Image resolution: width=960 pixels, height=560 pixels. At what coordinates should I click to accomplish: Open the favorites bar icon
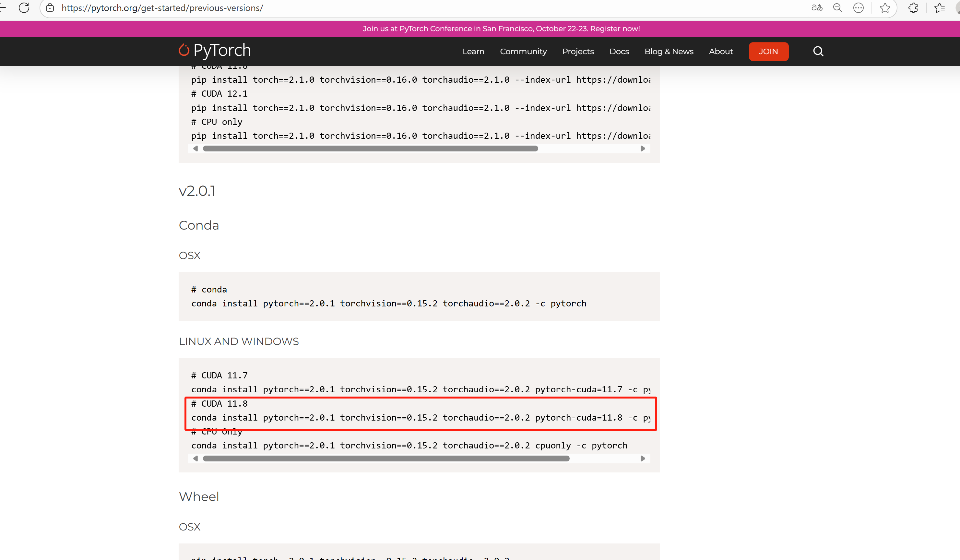pos(940,7)
